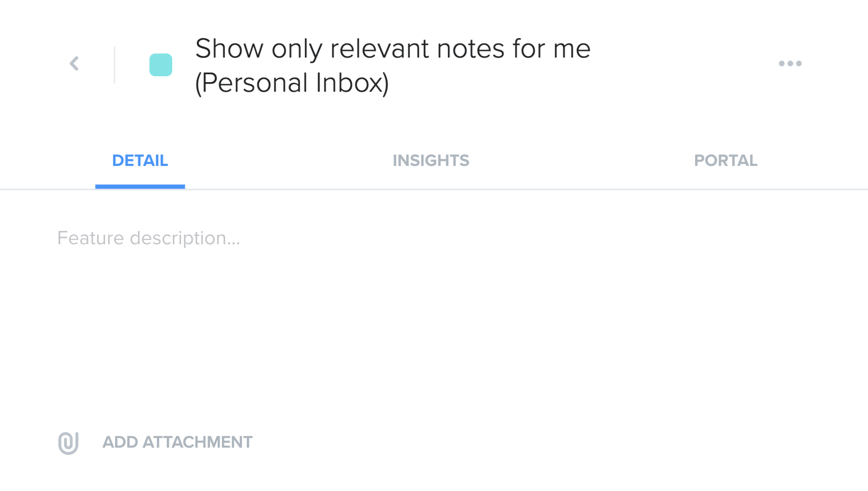Go back using the left chevron arrow

(x=74, y=64)
